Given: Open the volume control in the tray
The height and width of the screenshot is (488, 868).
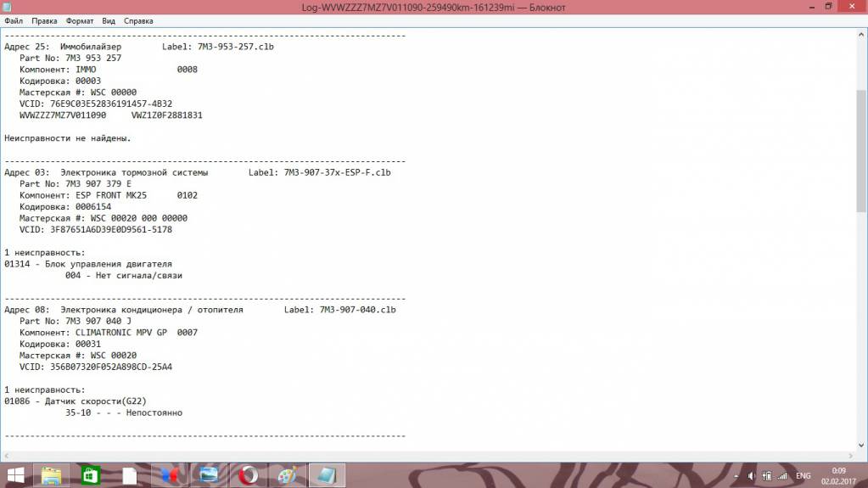Looking at the screenshot, I should click(750, 476).
